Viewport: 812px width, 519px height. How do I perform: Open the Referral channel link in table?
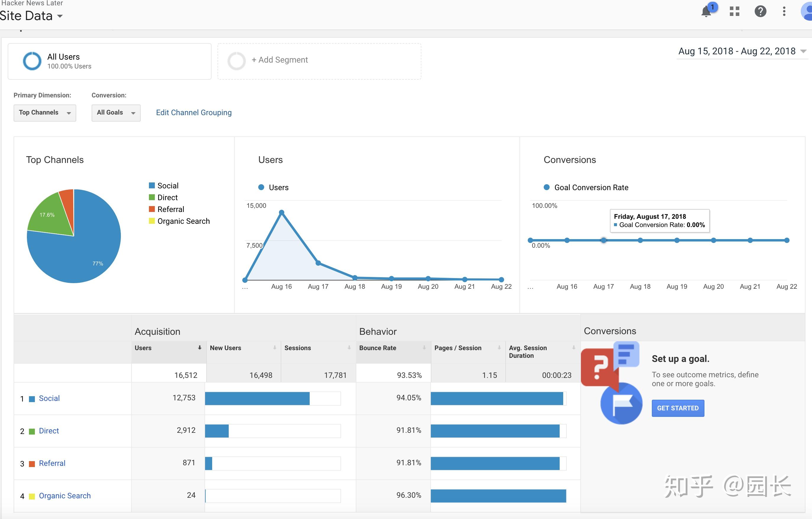click(52, 463)
